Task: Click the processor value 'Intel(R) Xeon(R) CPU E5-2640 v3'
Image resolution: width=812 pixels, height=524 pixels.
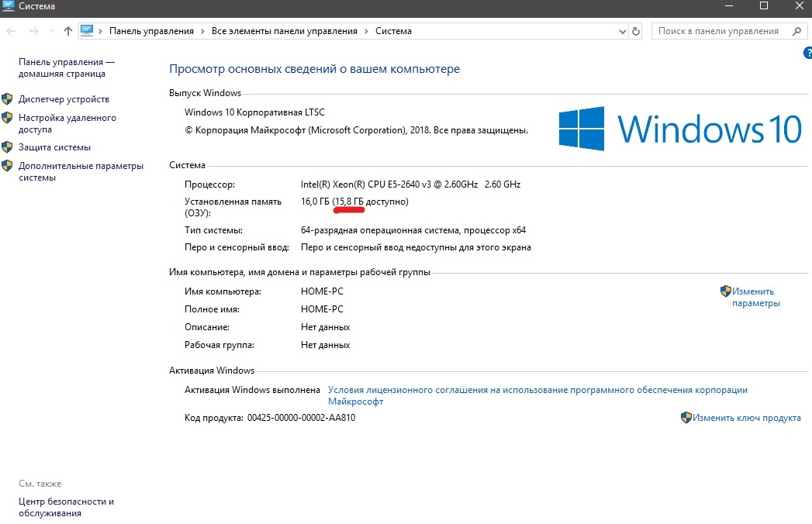Action: (411, 184)
